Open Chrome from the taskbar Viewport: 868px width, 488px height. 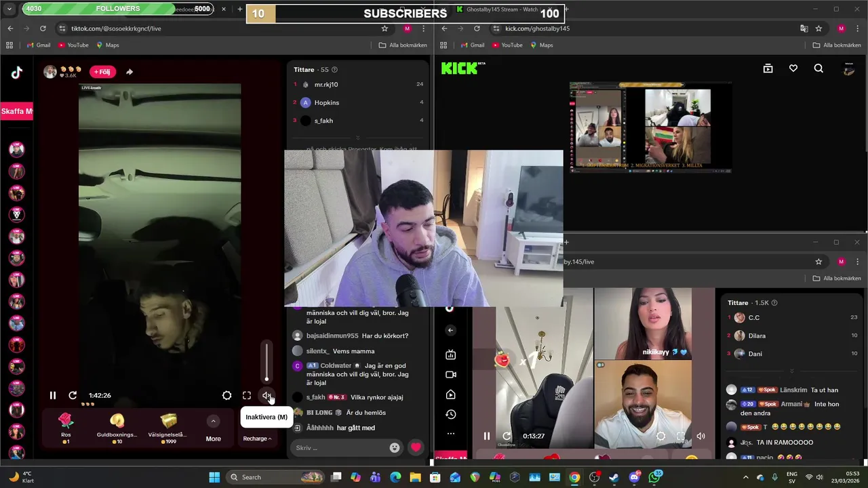coord(574,477)
